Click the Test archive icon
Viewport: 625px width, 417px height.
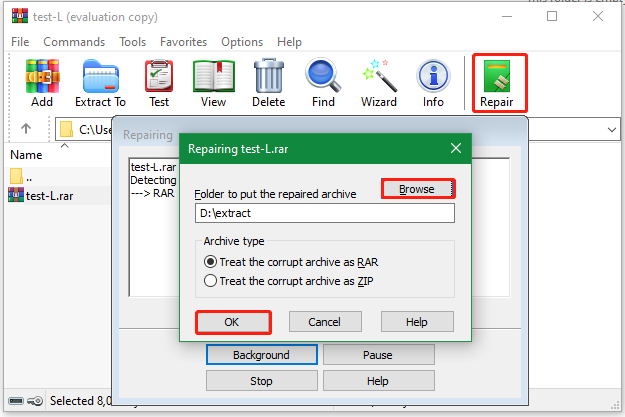tap(158, 82)
